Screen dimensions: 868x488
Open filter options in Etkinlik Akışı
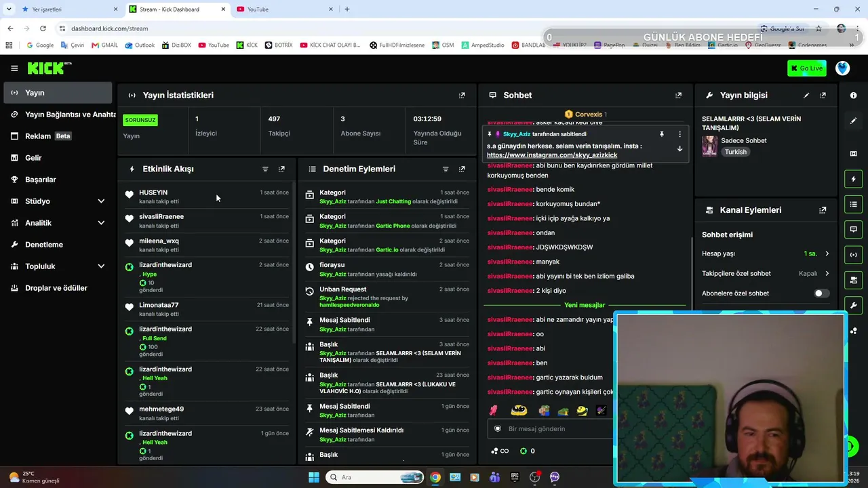tap(265, 169)
